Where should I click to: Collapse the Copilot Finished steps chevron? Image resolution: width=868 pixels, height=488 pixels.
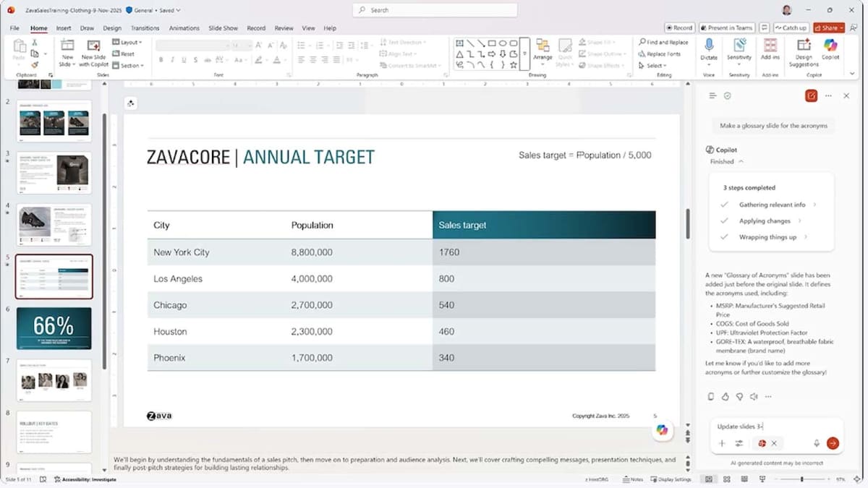pos(741,162)
